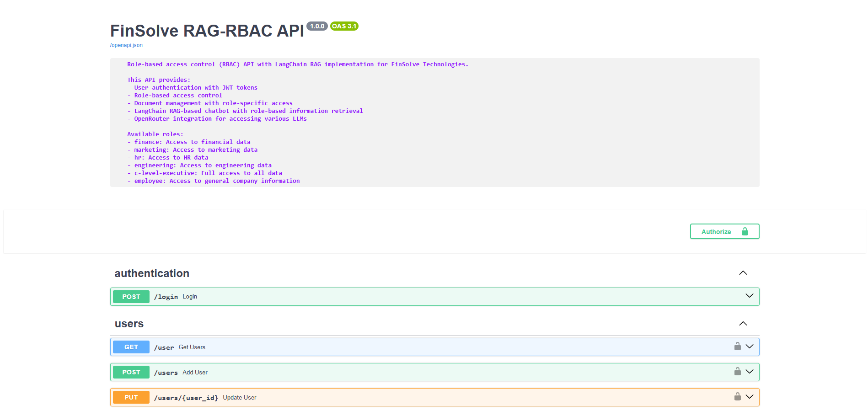The height and width of the screenshot is (416, 868).
Task: Click 'finance: Access to financial data'
Action: pyautogui.click(x=189, y=142)
